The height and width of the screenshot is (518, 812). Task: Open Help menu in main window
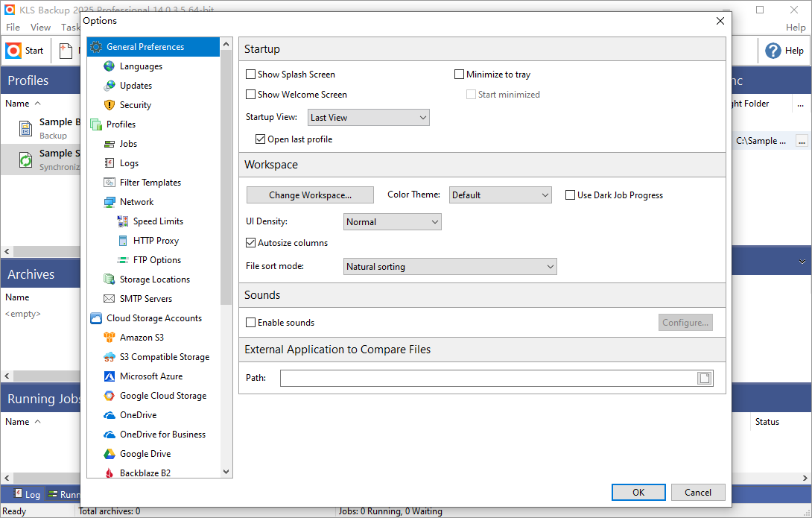796,28
